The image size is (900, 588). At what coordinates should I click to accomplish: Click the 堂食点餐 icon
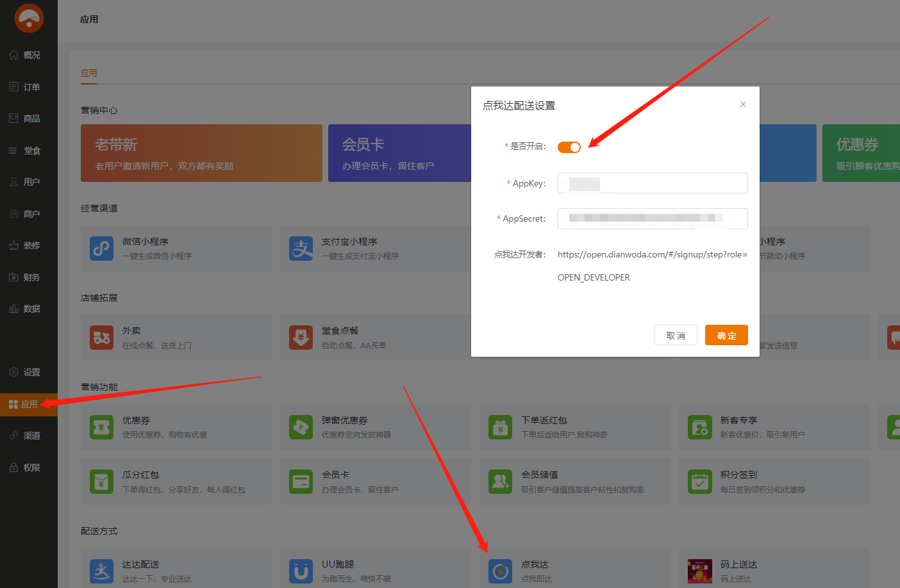pyautogui.click(x=301, y=338)
